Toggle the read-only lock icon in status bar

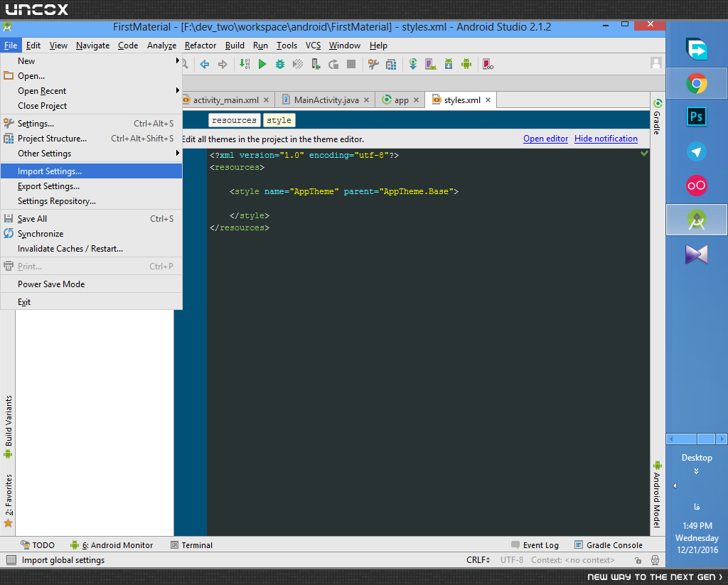(638, 560)
